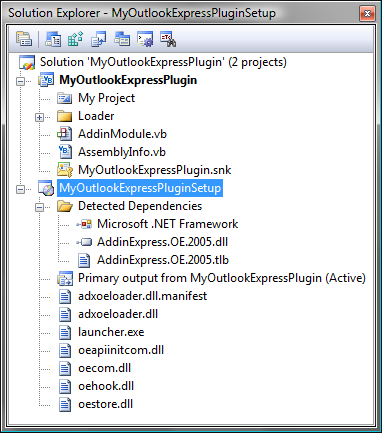The height and width of the screenshot is (433, 382).
Task: Click the My Project icon
Action: [x=64, y=98]
